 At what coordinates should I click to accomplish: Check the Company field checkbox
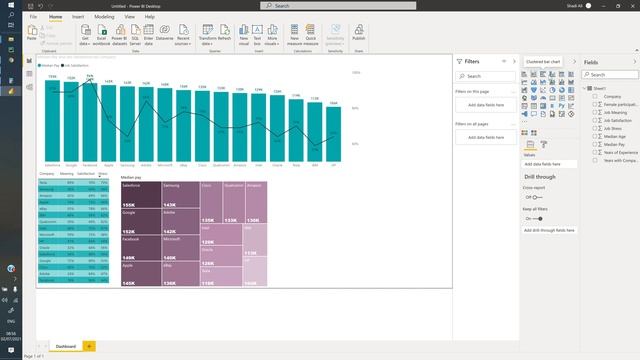click(595, 96)
